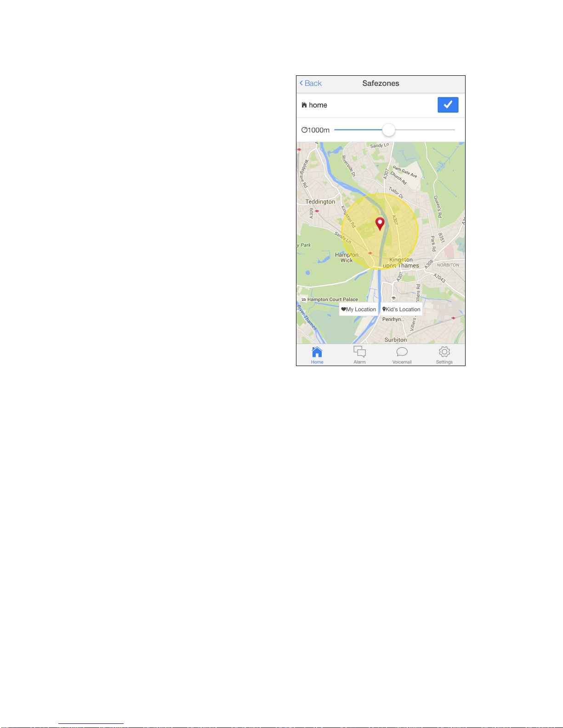
Task: Click the home icon beside safezone name
Action: (x=304, y=105)
